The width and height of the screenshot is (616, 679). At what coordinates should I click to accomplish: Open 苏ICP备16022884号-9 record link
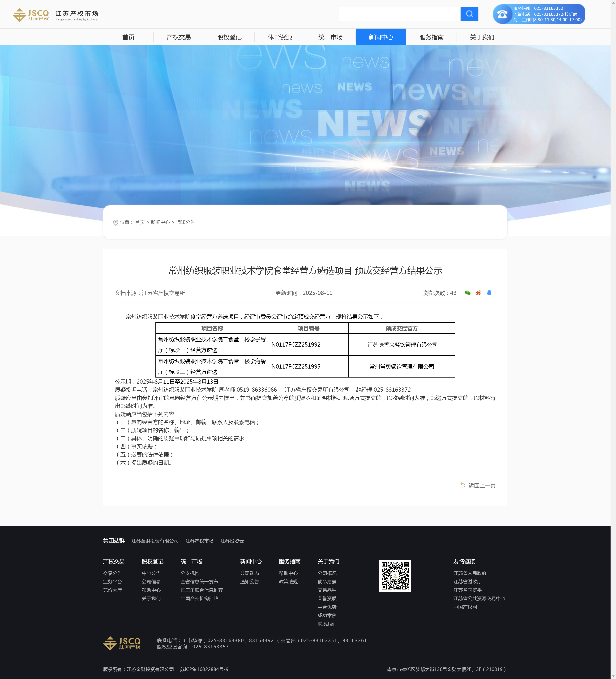[x=204, y=669]
